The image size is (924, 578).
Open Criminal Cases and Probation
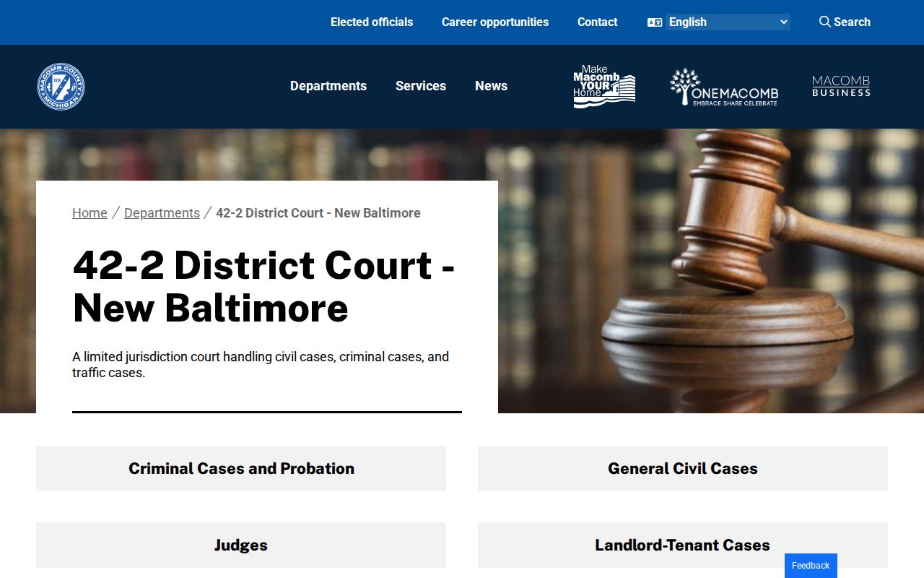[x=241, y=468]
